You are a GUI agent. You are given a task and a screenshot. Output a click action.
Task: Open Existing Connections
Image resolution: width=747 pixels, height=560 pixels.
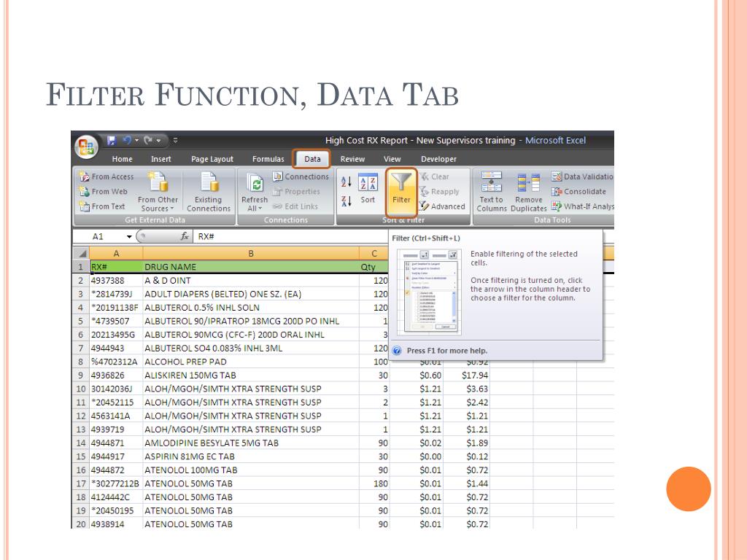pyautogui.click(x=209, y=192)
